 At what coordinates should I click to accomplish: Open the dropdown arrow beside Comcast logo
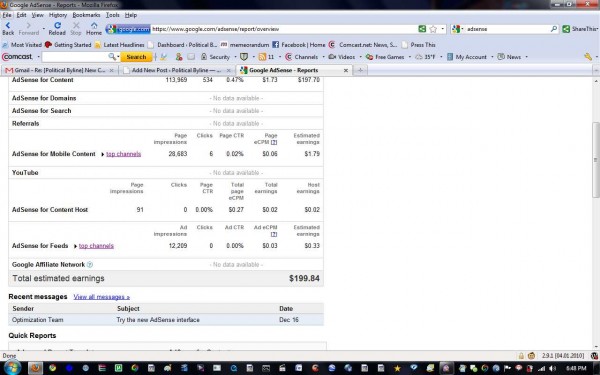[38, 57]
